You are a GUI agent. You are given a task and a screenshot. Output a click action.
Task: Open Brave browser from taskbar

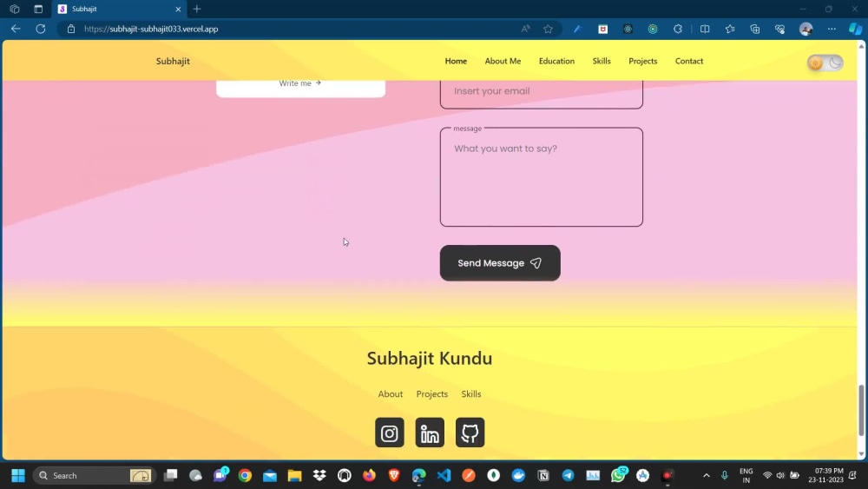point(393,475)
